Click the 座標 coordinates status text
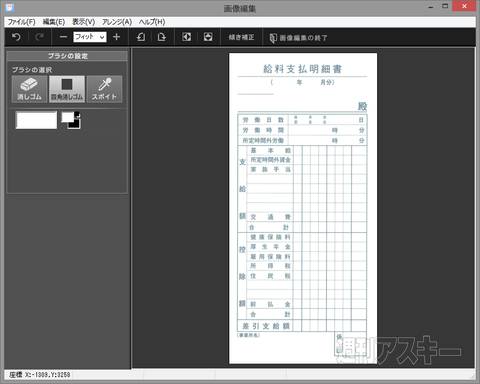 pyautogui.click(x=40, y=375)
